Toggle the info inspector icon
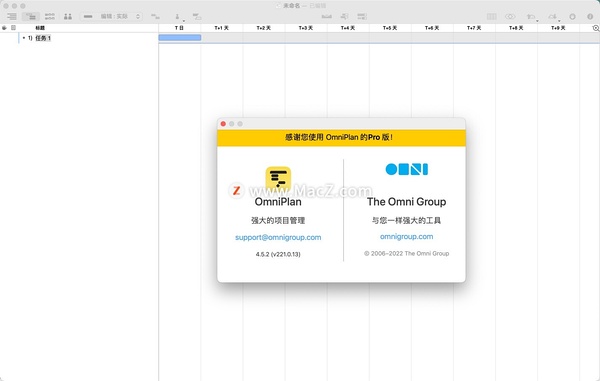This screenshot has width=600, height=381. 590,16
